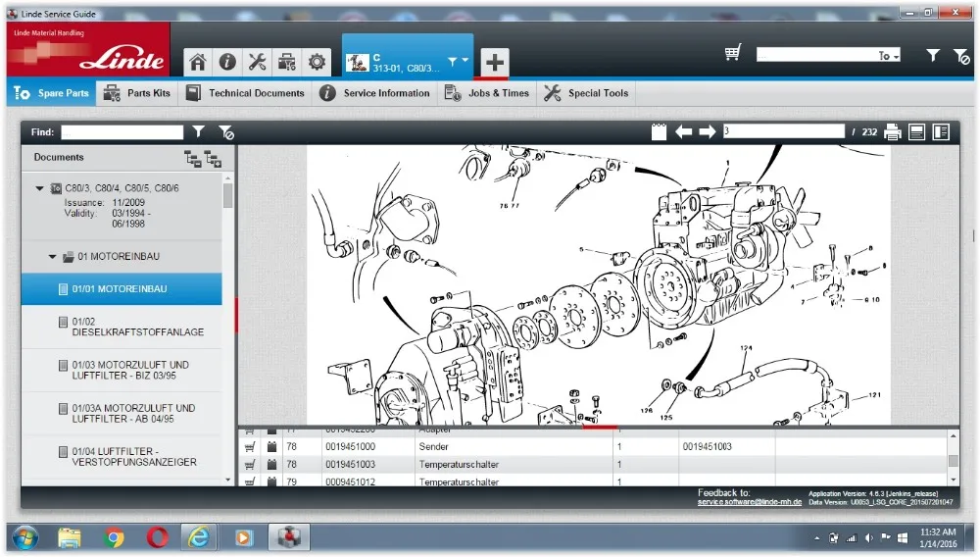Screen dimensions: 980x557
Task: Launch Opera from the taskbar
Action: click(x=157, y=537)
